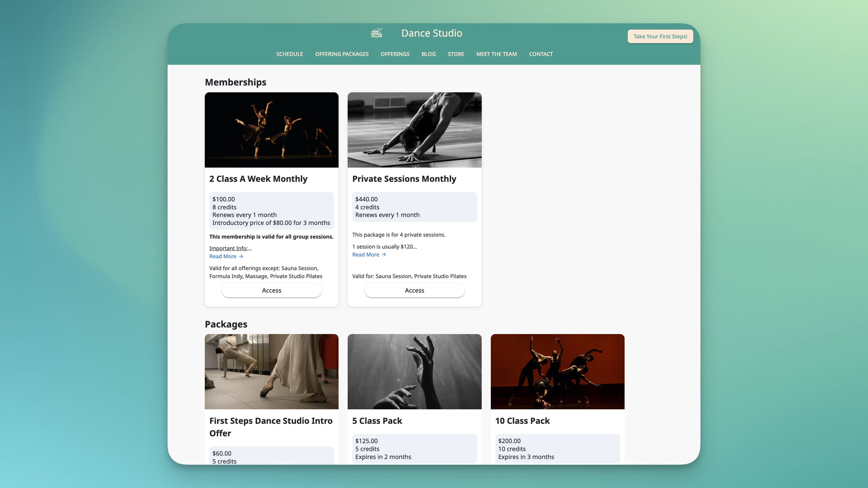Navigate to CONTACT
Screen dimensions: 868x488
point(541,54)
